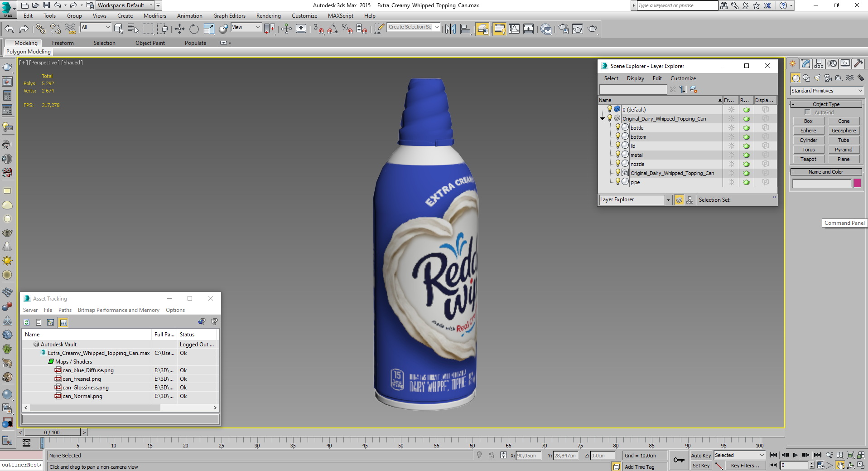868x471 pixels.
Task: Open the Modifiers menu
Action: point(155,16)
